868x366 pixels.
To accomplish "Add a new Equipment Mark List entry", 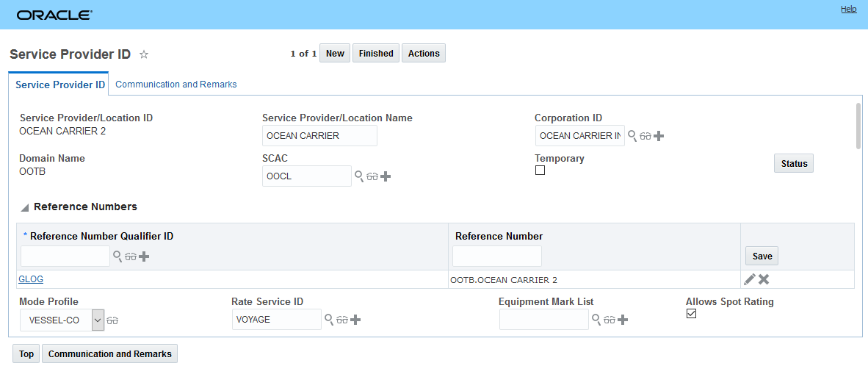I will click(623, 320).
